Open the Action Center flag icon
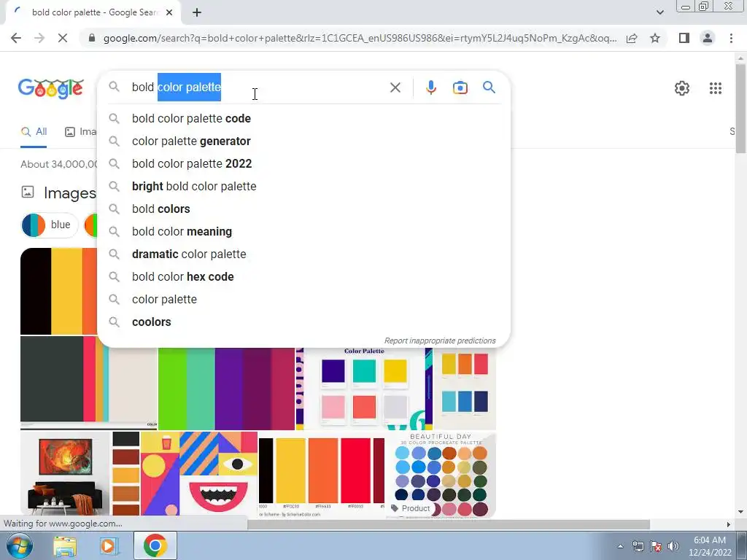Viewport: 747px width, 560px height. click(656, 546)
